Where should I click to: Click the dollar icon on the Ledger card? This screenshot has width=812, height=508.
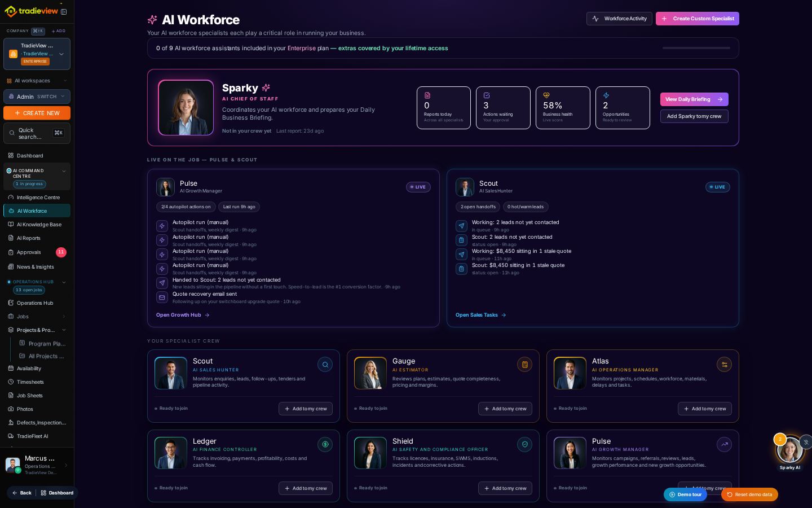pos(325,444)
